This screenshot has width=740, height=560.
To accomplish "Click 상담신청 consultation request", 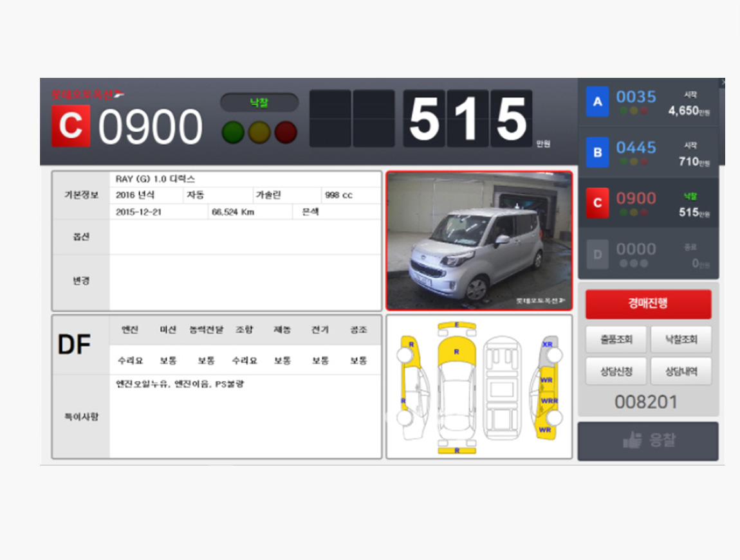I will [615, 371].
